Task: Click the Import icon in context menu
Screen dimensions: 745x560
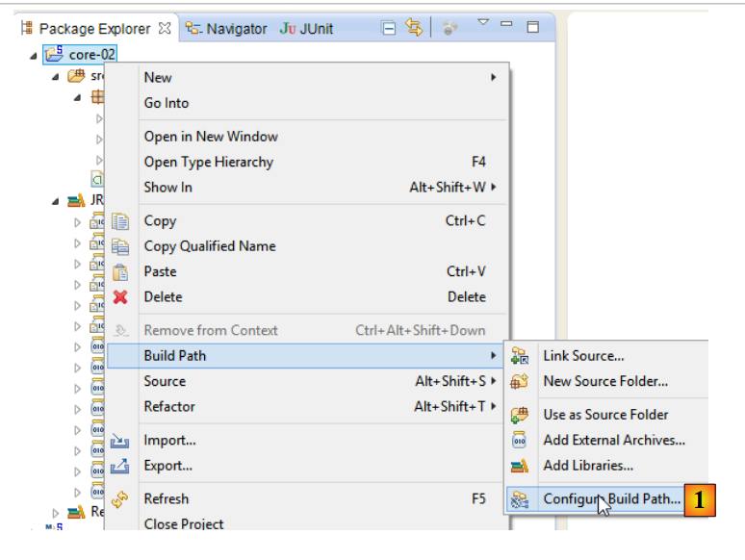Action: click(x=120, y=441)
